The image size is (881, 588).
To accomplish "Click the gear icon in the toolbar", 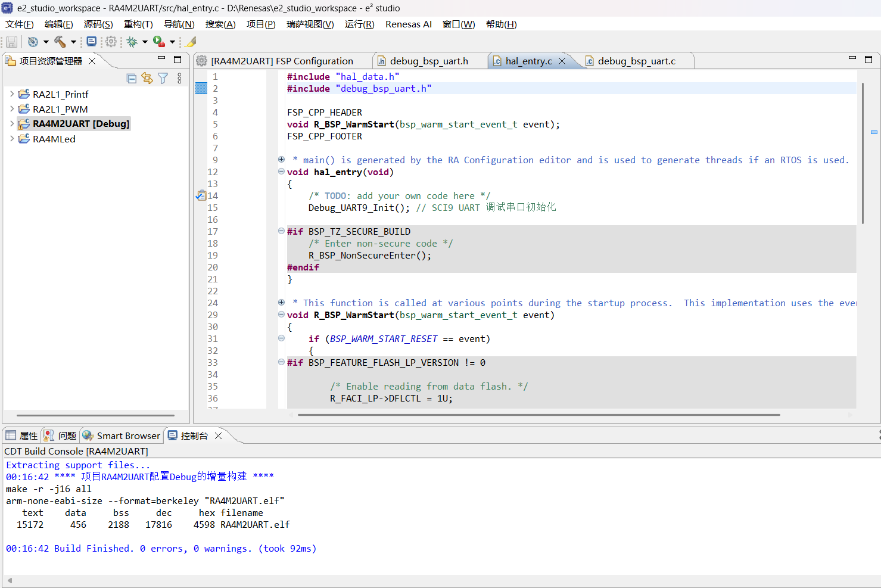I will [111, 42].
